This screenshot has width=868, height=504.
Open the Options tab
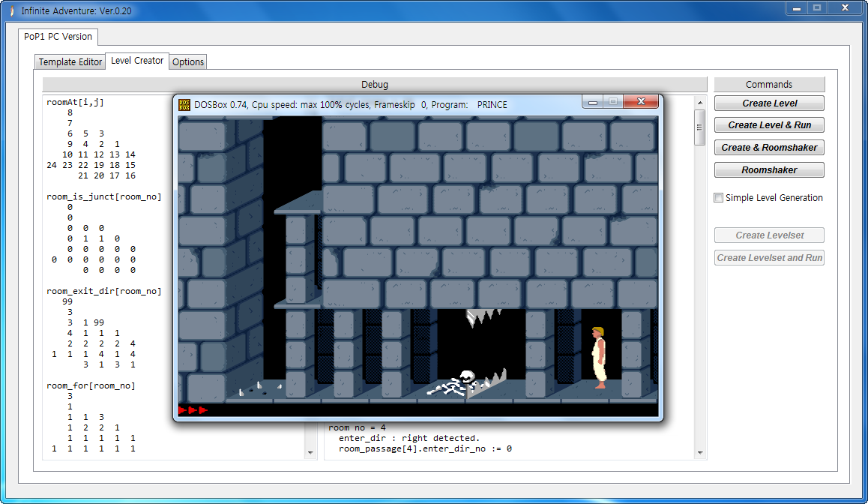click(x=187, y=62)
